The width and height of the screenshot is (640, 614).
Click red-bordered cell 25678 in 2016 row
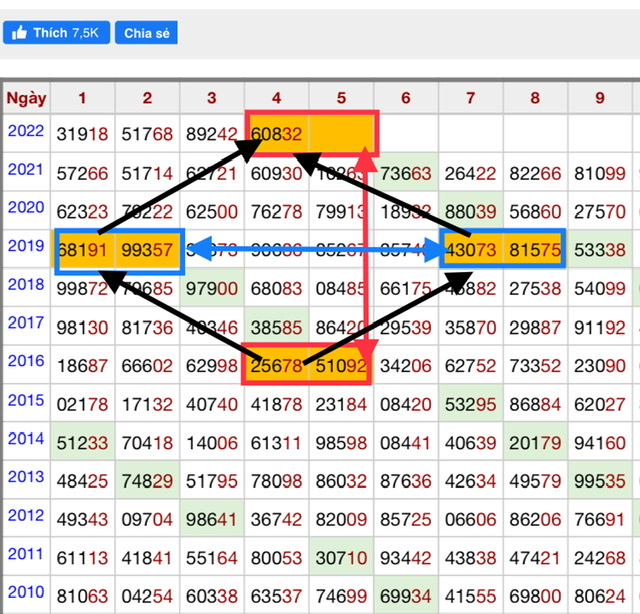point(277,365)
